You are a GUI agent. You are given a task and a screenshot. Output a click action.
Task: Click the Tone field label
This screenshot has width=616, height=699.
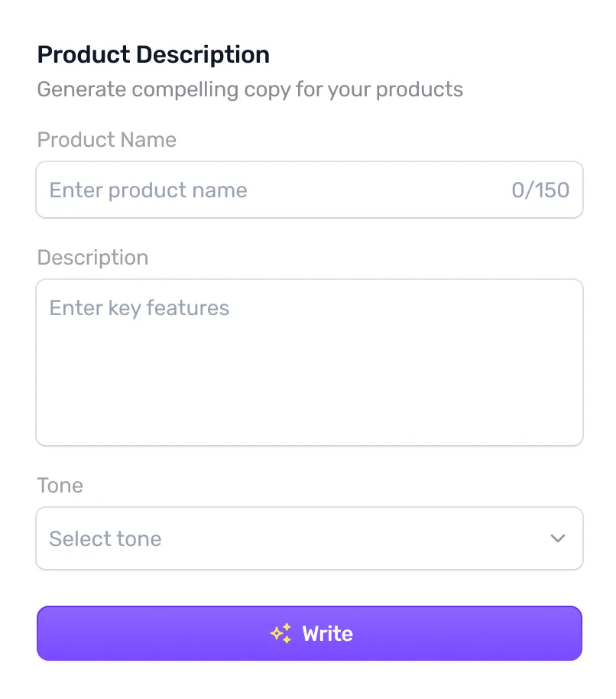[60, 486]
